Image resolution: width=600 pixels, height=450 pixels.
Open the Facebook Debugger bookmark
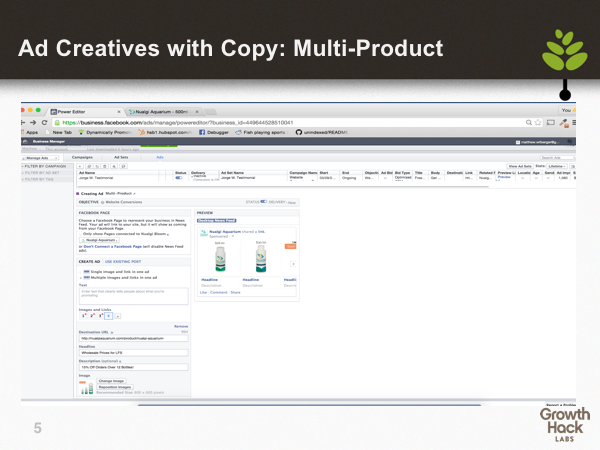[x=214, y=132]
